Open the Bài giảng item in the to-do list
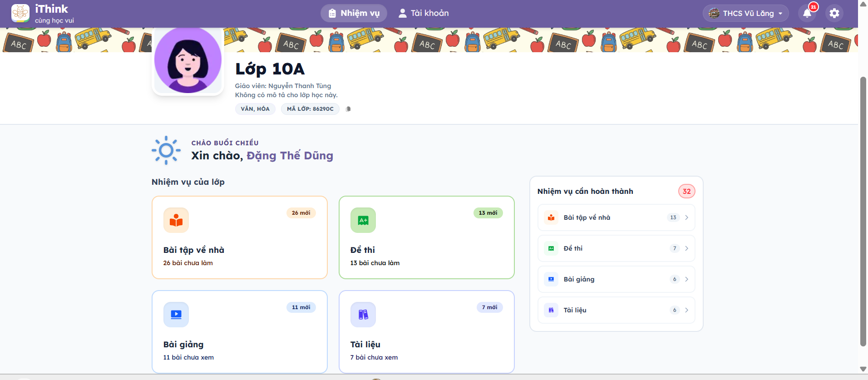This screenshot has width=868, height=380. click(x=616, y=279)
